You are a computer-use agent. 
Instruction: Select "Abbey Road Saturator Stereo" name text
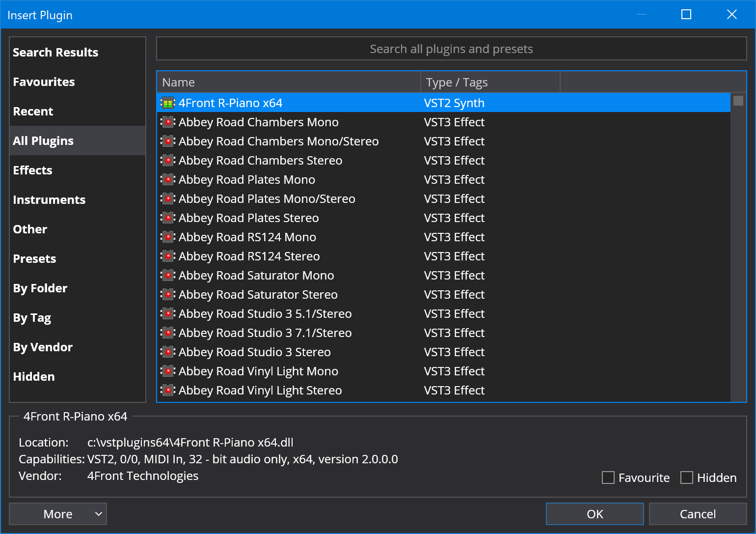258,294
